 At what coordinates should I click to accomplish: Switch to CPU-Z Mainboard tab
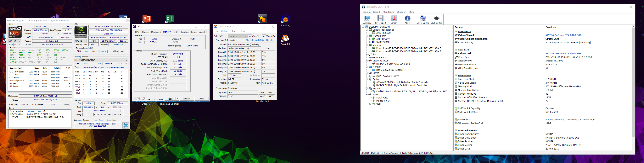156,32
